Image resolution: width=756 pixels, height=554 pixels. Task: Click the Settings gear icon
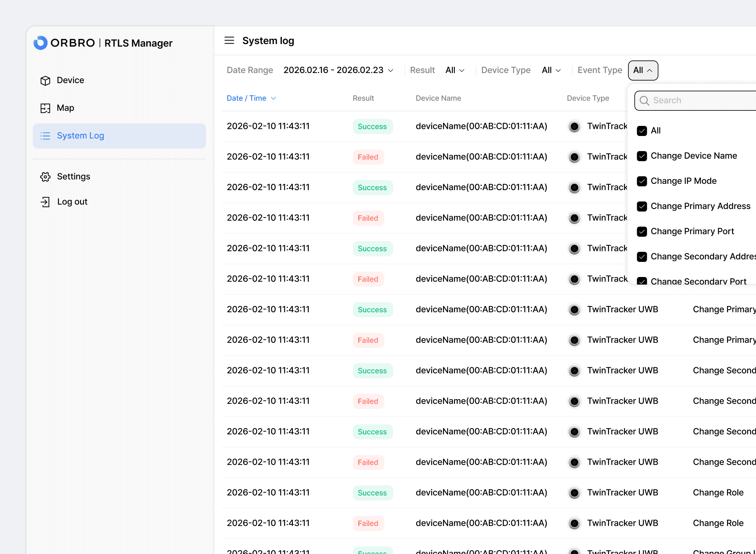[x=45, y=177]
